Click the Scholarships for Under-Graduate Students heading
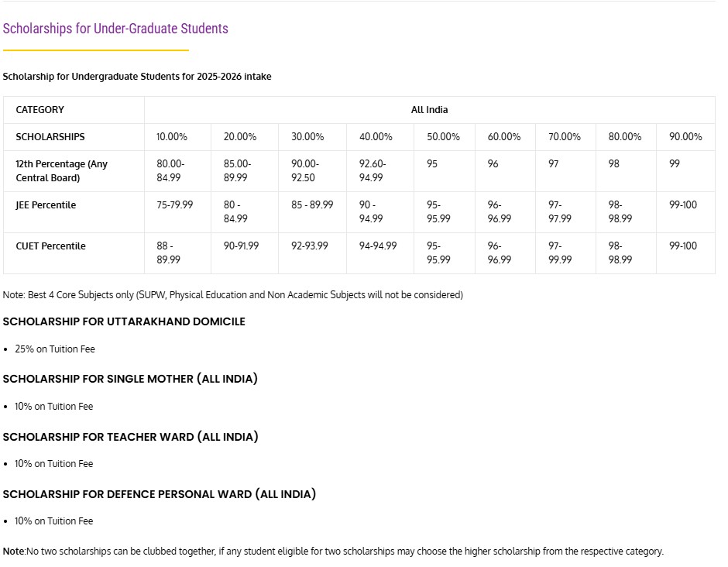Screen dimensions: 728x567 coord(115,29)
